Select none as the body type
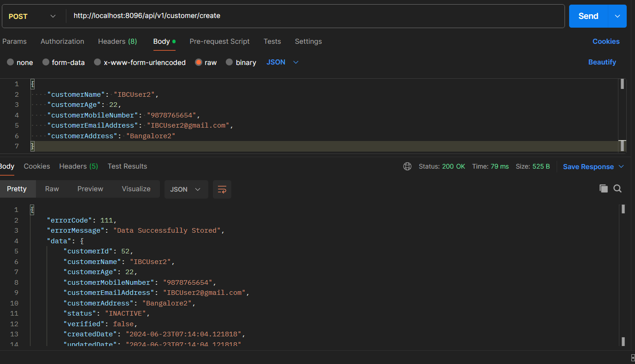This screenshot has height=364, width=635. tap(11, 62)
